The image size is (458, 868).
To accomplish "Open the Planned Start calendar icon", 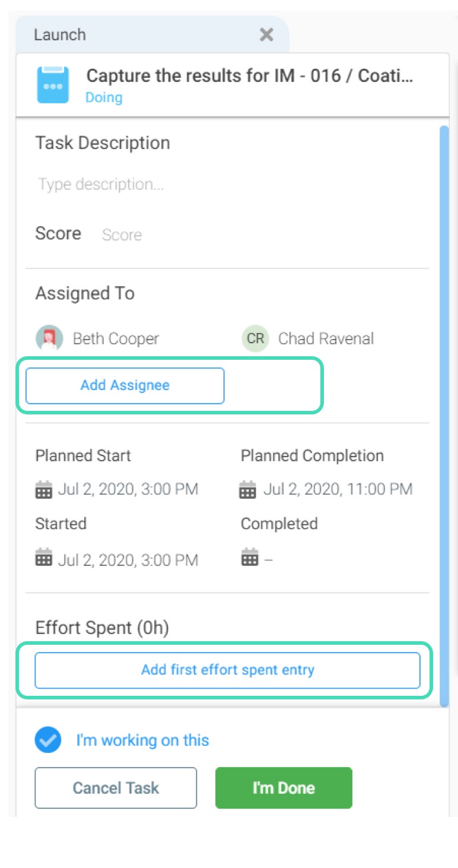I will 44,490.
